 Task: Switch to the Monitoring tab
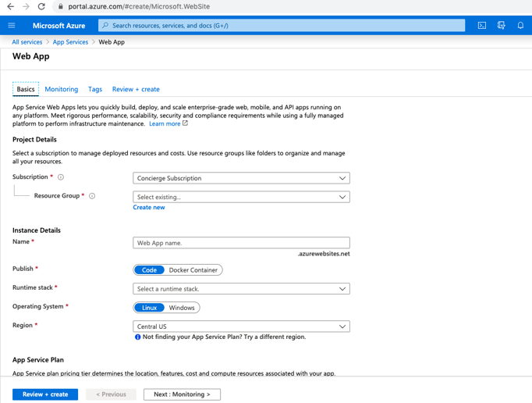(x=62, y=89)
